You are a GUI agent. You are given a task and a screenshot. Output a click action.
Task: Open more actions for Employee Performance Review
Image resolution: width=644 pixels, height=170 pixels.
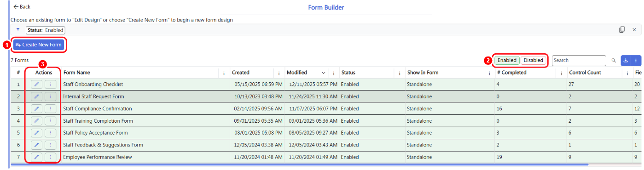click(50, 157)
